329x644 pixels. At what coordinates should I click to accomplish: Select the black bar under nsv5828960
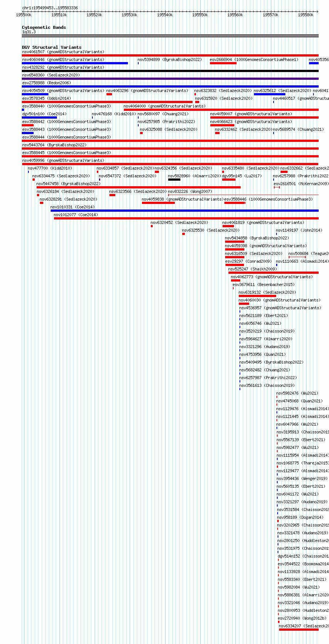tap(174, 180)
